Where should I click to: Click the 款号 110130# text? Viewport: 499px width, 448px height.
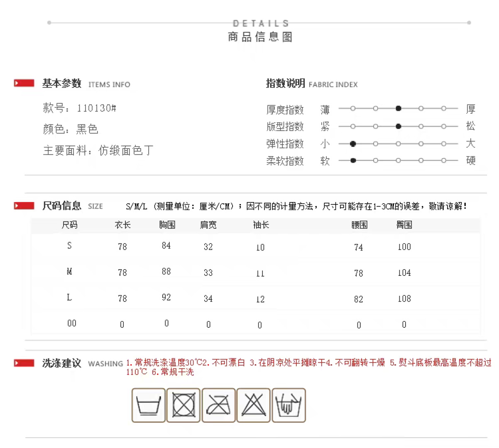(79, 108)
